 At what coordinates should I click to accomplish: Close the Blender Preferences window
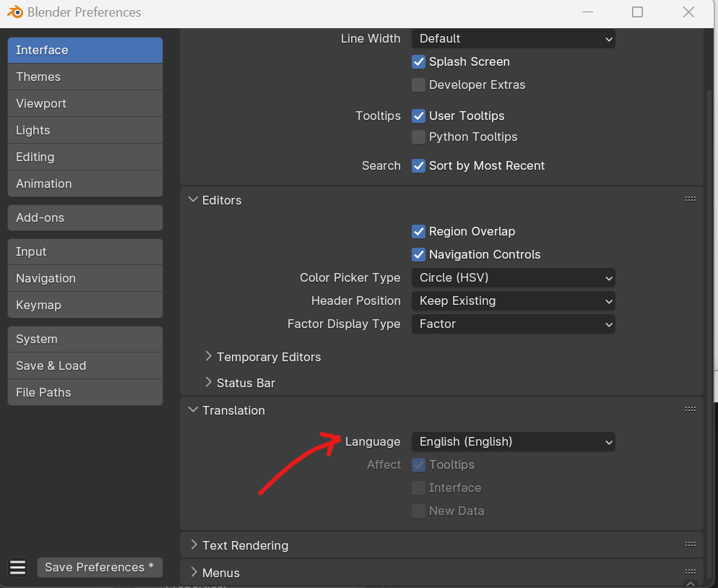tap(688, 12)
